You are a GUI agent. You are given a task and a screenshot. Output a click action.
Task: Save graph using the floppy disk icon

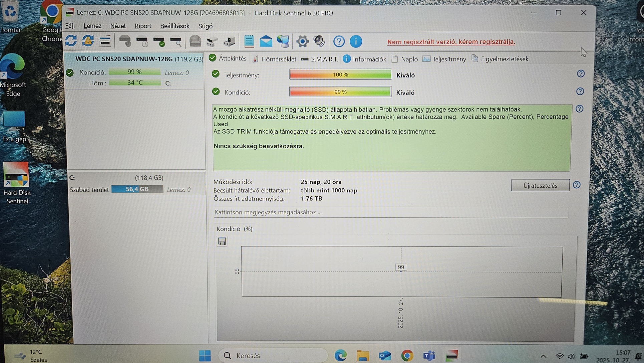tap(222, 241)
